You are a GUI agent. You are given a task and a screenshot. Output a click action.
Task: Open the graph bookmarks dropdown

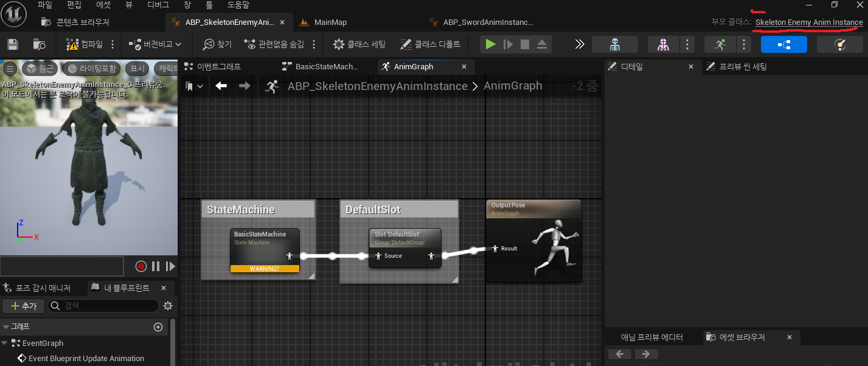(195, 86)
